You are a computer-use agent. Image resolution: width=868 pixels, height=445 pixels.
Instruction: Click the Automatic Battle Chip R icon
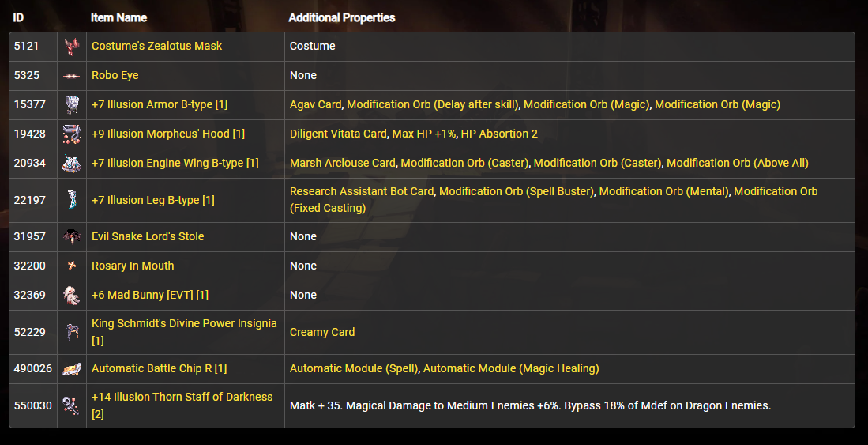tap(72, 369)
